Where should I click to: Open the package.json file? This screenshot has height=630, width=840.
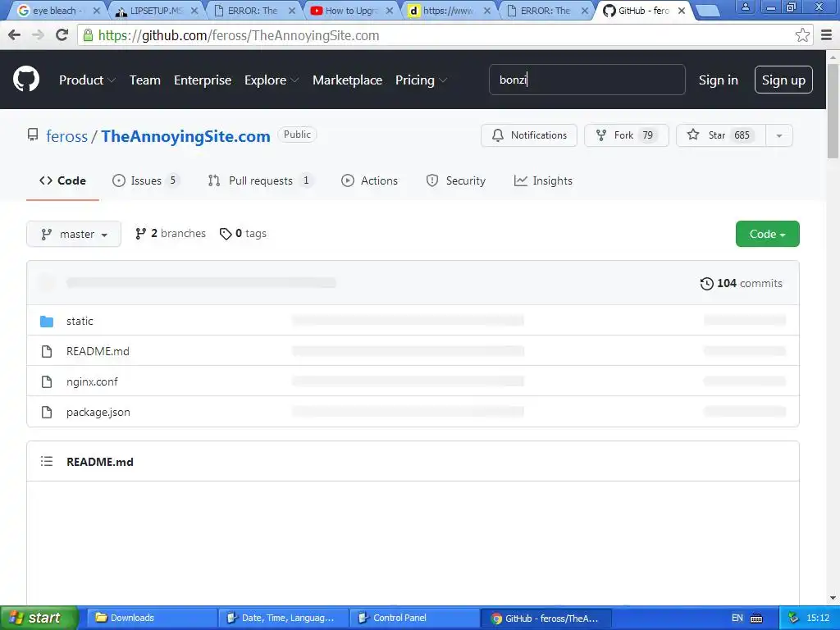pos(98,412)
